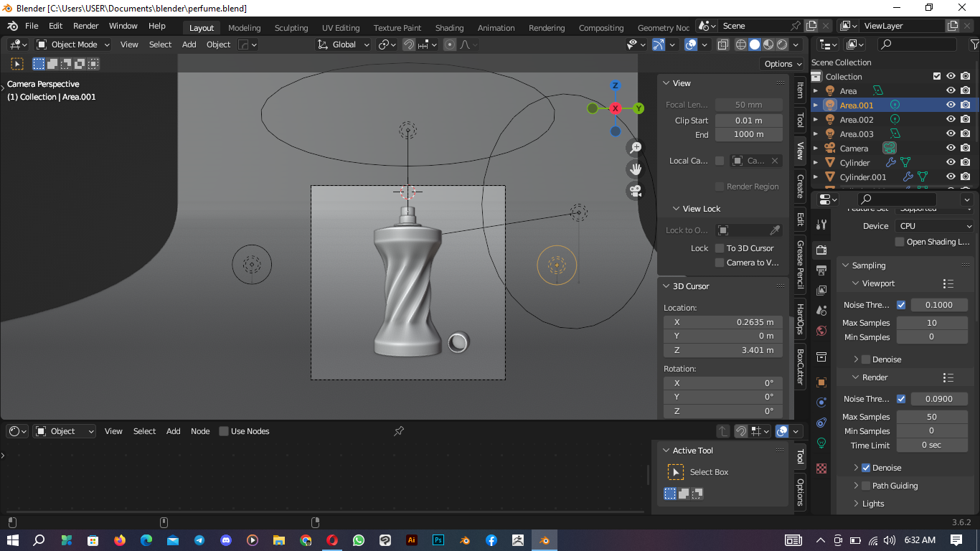Viewport: 980px width, 551px height.
Task: Click the Z axis on navigation gizmo
Action: tap(615, 85)
